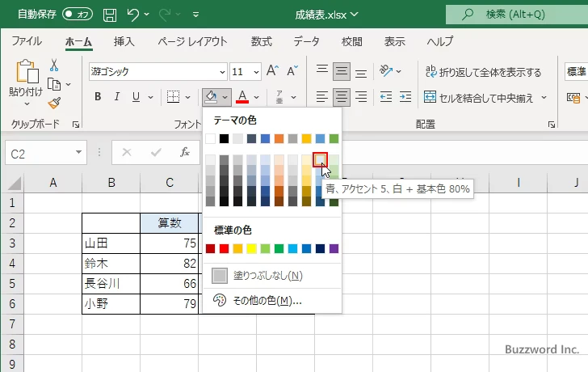The width and height of the screenshot is (588, 372).
Task: Toggle Bold formatting
Action: [98, 97]
